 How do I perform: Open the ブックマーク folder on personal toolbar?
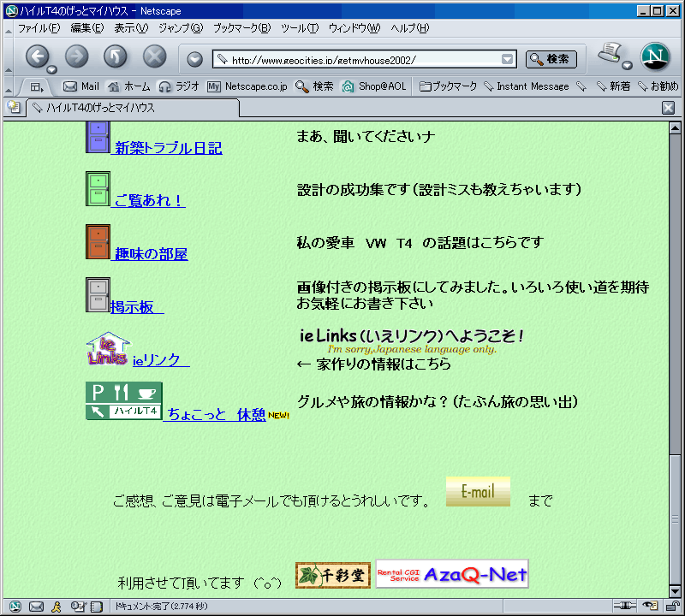click(448, 86)
